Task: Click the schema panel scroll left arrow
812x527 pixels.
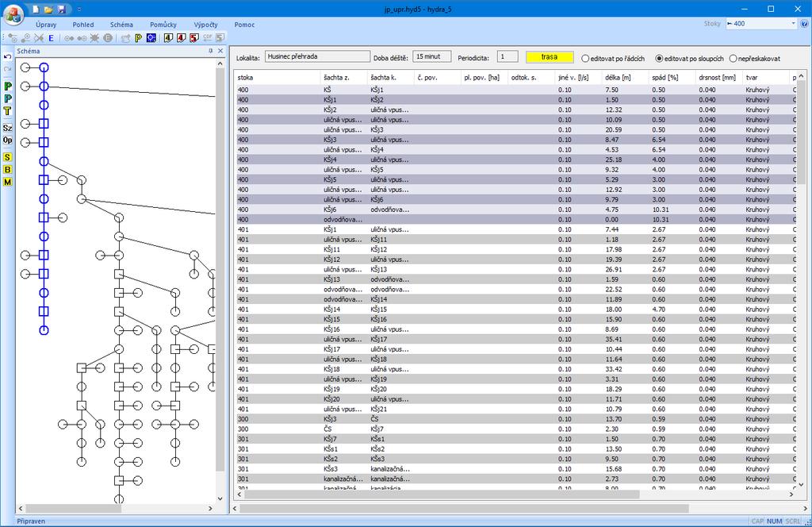Action: tap(21, 508)
